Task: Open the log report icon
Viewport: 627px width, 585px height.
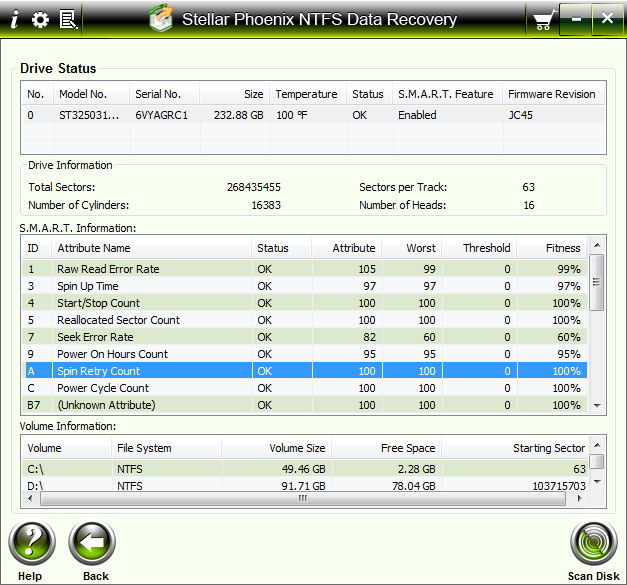Action: pyautogui.click(x=68, y=19)
